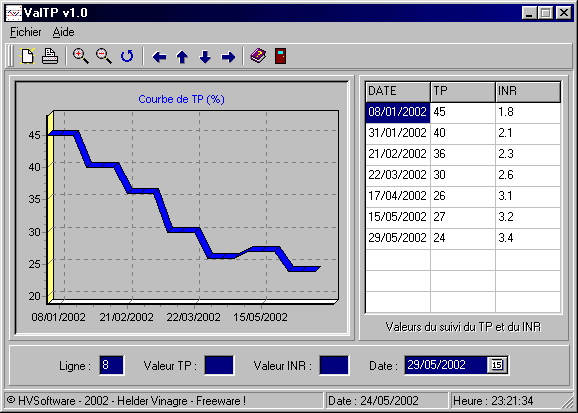
Task: Move the chart left with left arrow
Action: [159, 57]
